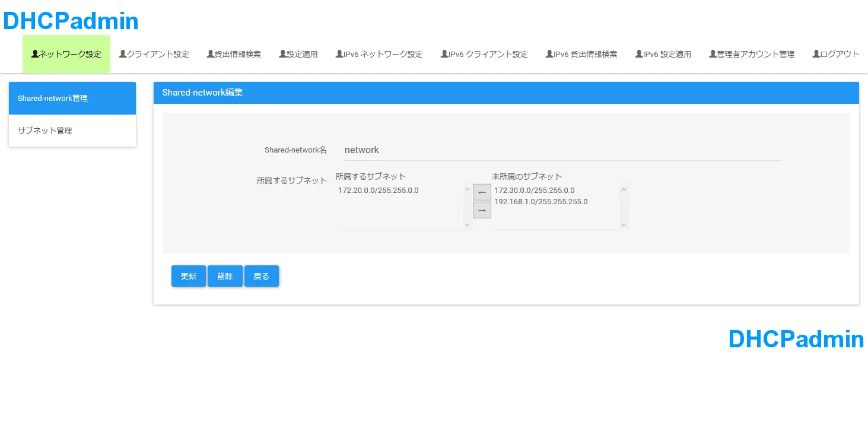
Task: Open 管理者アカウント管理 page
Action: coord(751,54)
